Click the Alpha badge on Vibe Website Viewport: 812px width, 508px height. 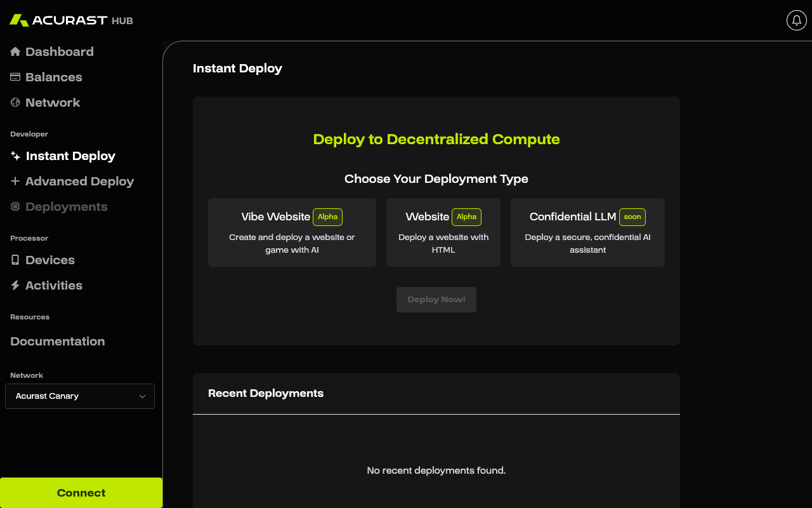[x=327, y=217]
